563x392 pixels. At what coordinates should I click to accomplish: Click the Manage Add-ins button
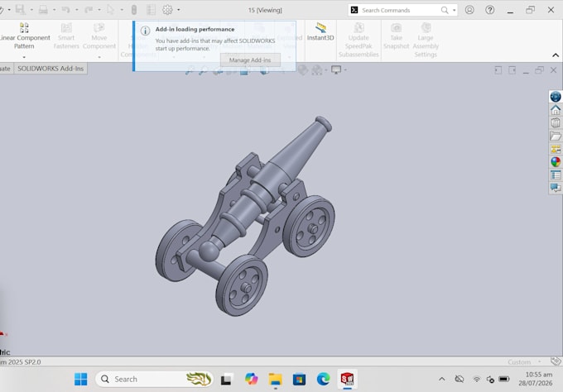[x=250, y=60]
